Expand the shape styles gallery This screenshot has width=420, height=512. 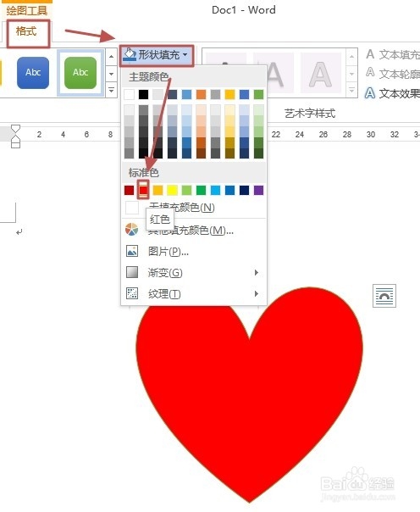point(112,90)
